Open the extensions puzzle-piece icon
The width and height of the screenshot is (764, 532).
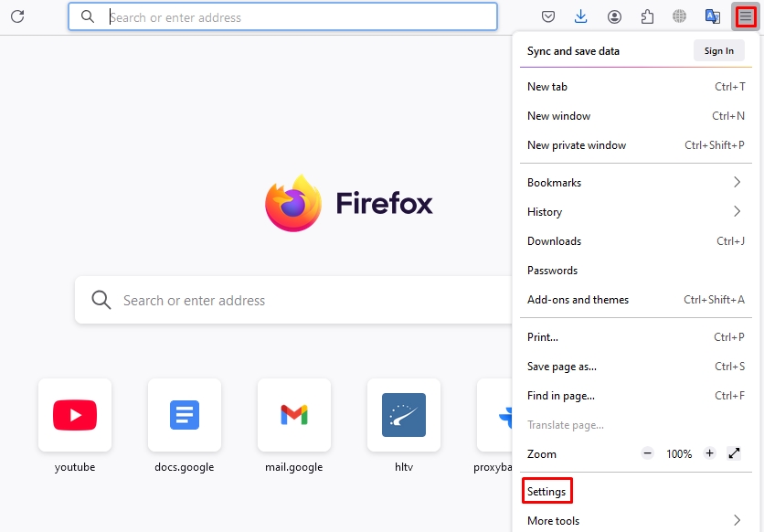647,16
